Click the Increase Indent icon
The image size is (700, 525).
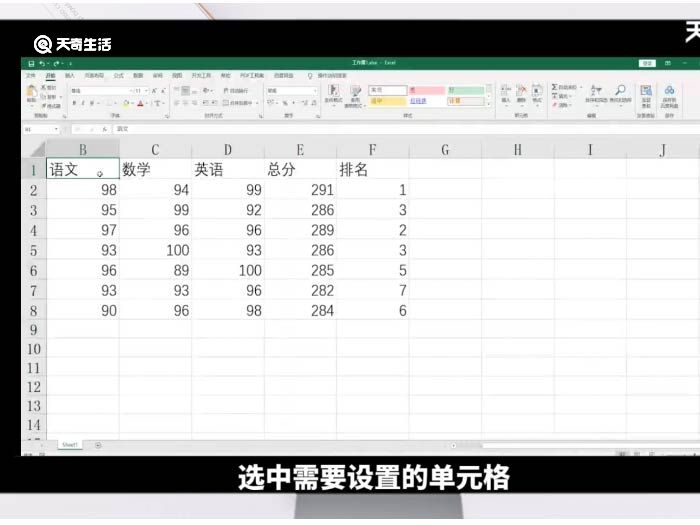click(x=214, y=103)
